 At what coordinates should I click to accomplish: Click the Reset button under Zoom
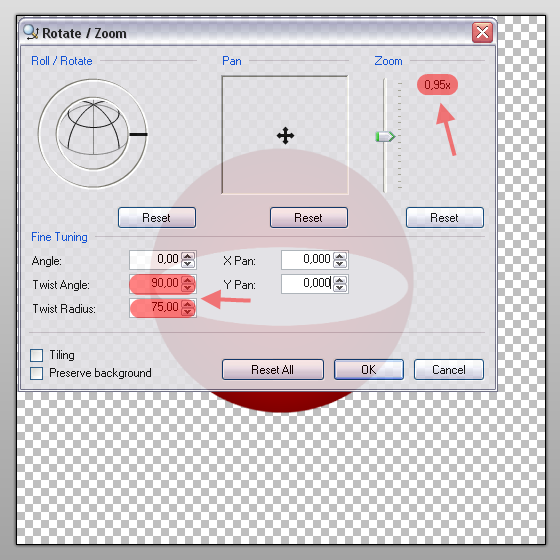pos(445,218)
